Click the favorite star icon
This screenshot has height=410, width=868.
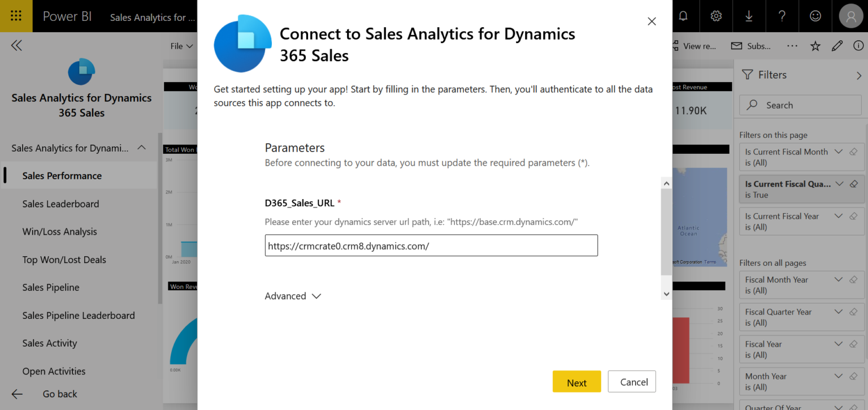pos(815,46)
